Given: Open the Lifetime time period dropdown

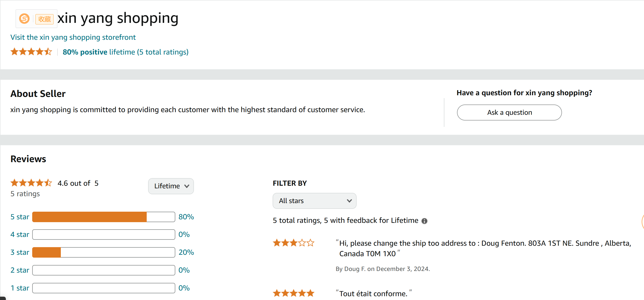Looking at the screenshot, I should (x=171, y=186).
